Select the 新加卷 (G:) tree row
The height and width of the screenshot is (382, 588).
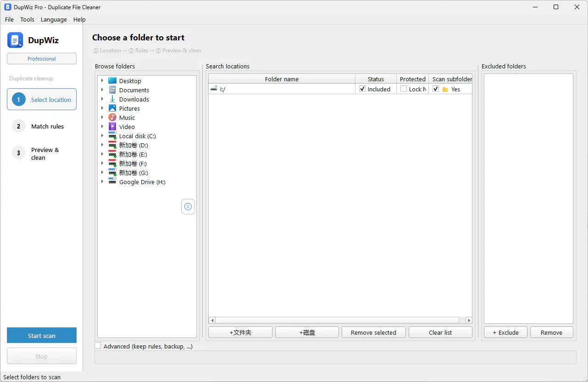(x=147, y=173)
